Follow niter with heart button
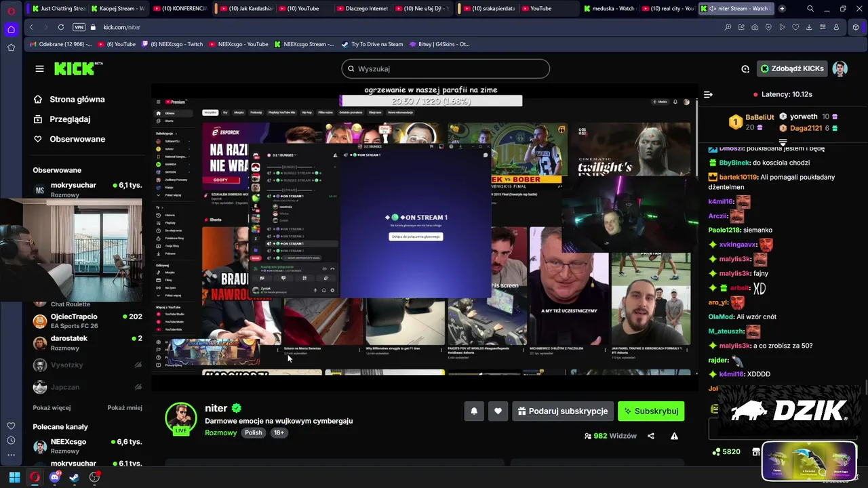The height and width of the screenshot is (488, 868). point(498,411)
